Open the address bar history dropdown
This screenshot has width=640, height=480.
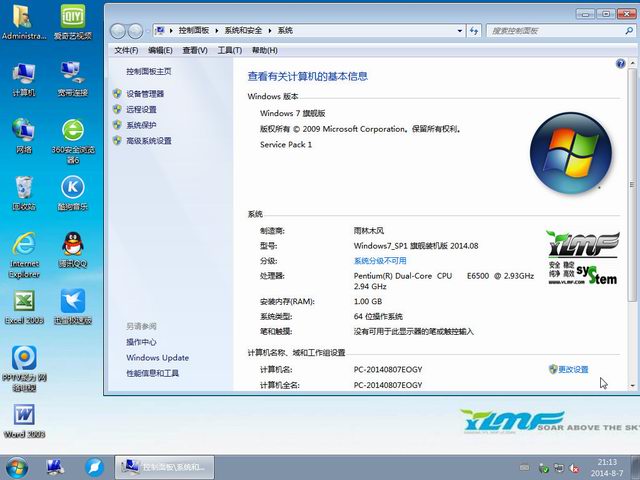pos(460,31)
